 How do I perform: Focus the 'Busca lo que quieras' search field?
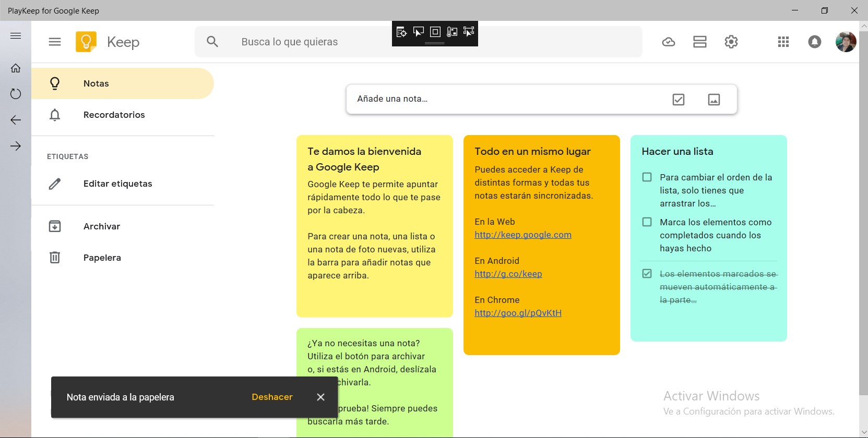click(x=419, y=42)
